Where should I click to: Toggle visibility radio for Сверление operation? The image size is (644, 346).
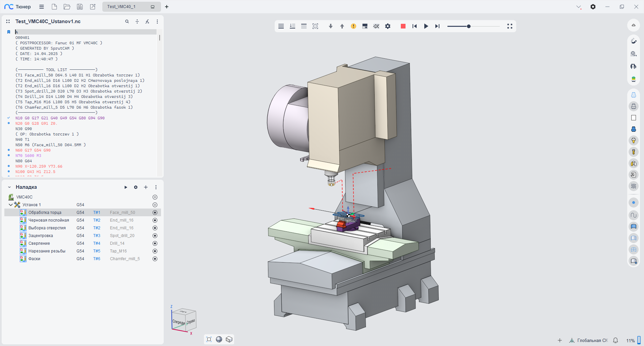pyautogui.click(x=155, y=243)
